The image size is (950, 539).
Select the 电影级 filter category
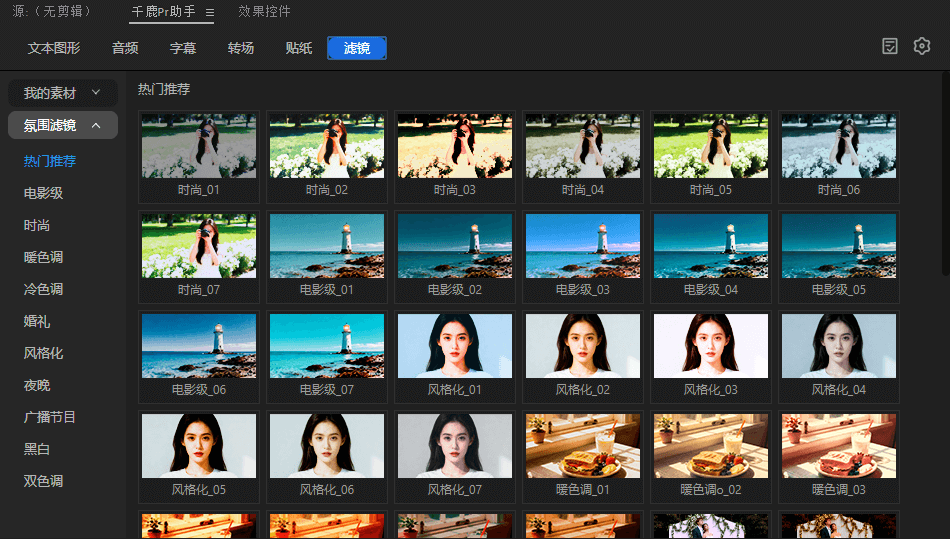[44, 193]
